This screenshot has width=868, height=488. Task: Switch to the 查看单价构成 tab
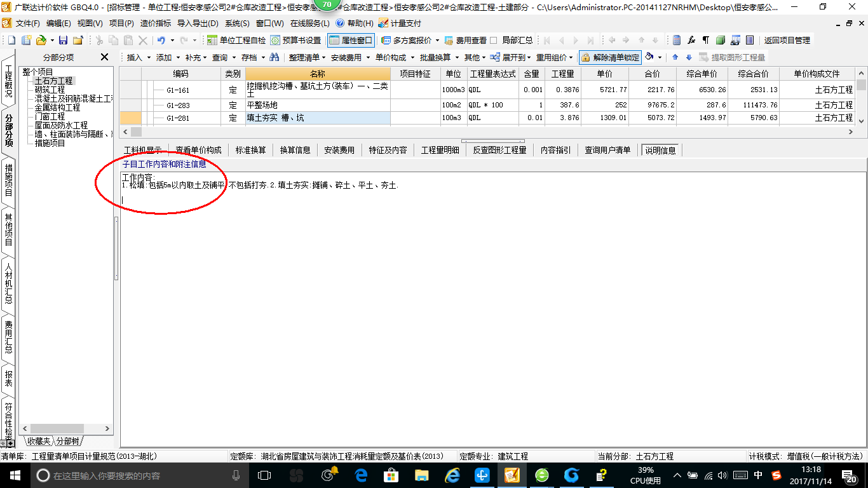click(198, 150)
